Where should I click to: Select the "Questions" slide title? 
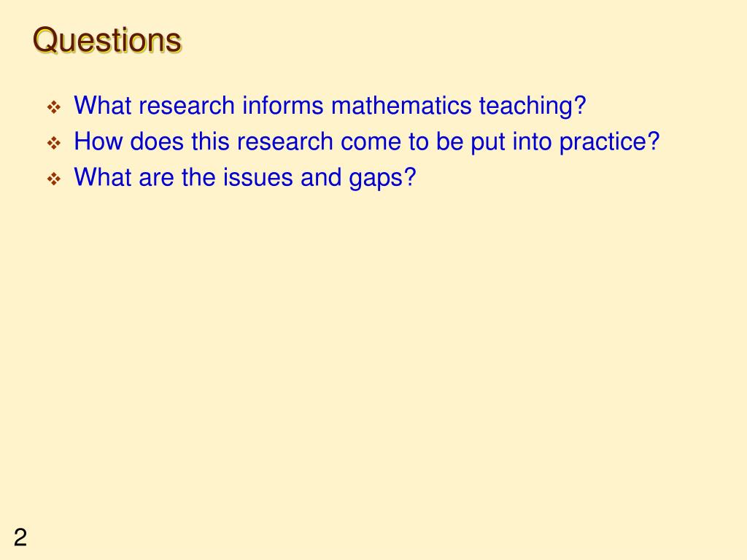[x=107, y=41]
